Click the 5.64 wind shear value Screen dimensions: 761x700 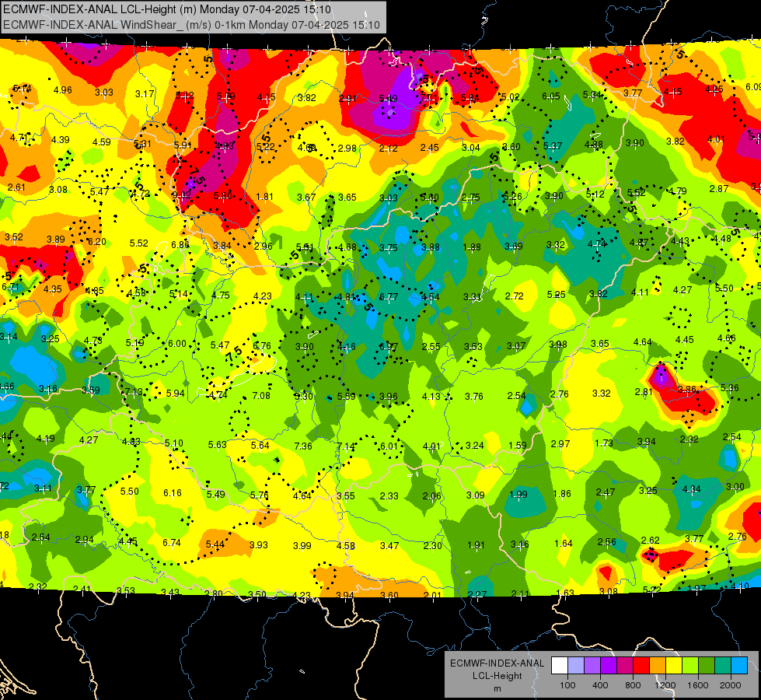pos(260,446)
